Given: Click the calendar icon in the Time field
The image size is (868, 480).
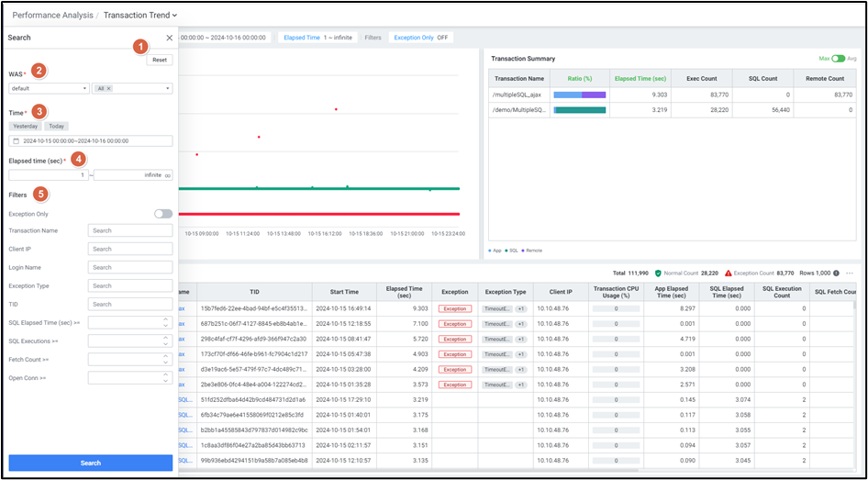Looking at the screenshot, I should (x=17, y=141).
